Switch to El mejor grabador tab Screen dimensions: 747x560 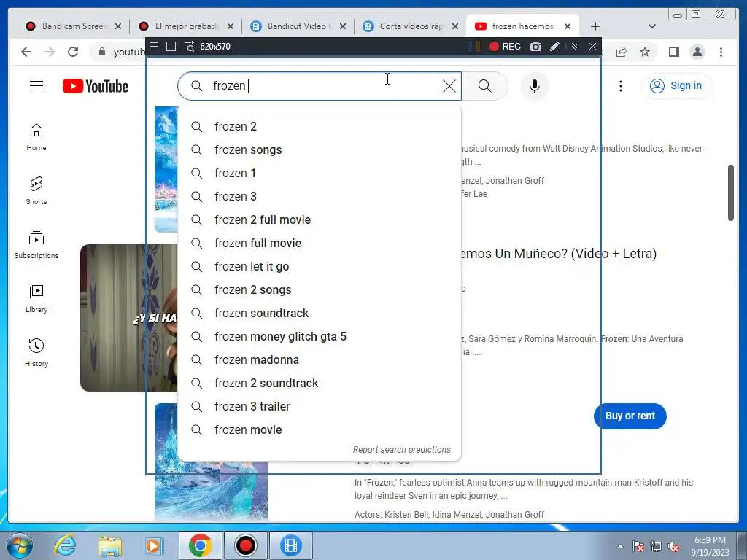180,26
